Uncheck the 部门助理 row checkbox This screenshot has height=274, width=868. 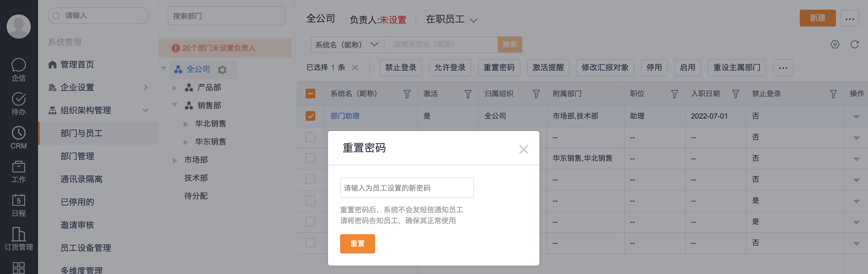tap(310, 116)
